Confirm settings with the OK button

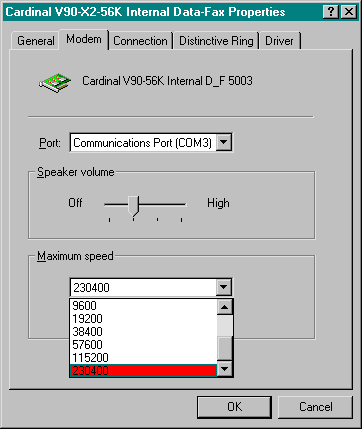(x=234, y=407)
